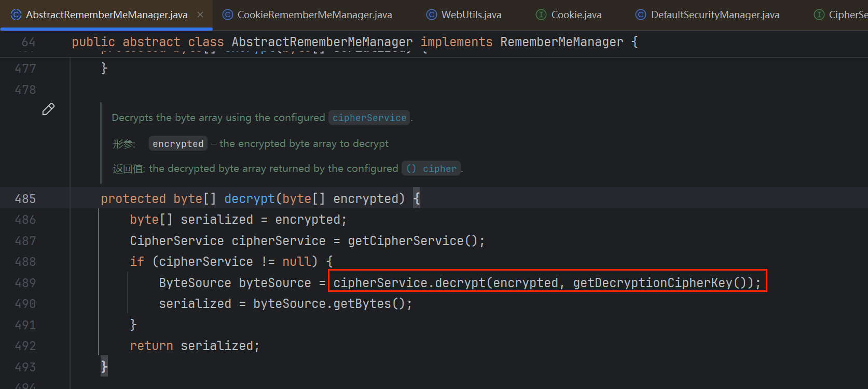Click the class icon on CookieRememberMeManager.java tab
Viewport: 868px width, 389px height.
click(227, 15)
